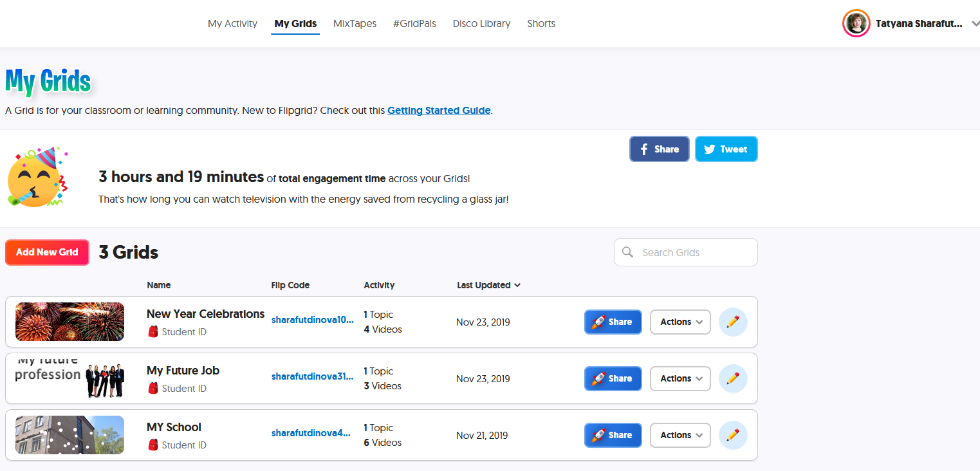Click backpack icon under My Future Job
The image size is (980, 471).
[x=153, y=389]
